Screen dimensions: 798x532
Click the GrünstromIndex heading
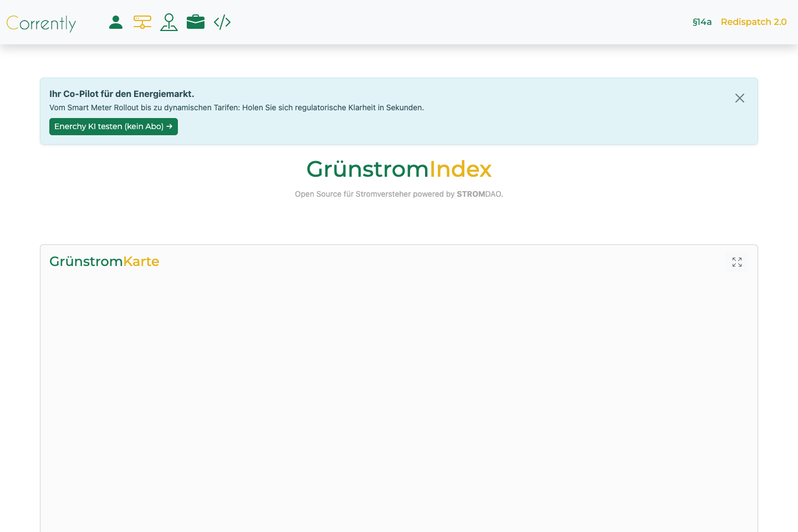(x=399, y=169)
